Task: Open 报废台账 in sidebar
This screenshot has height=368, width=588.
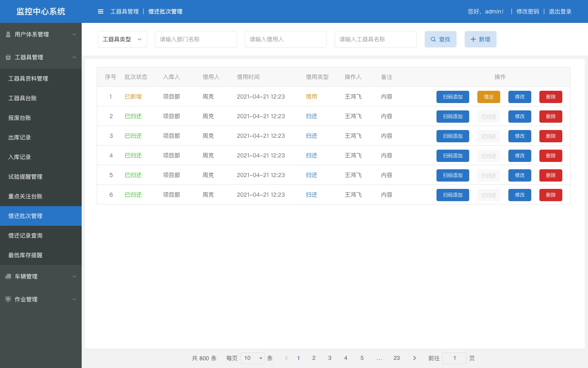Action: (x=41, y=118)
